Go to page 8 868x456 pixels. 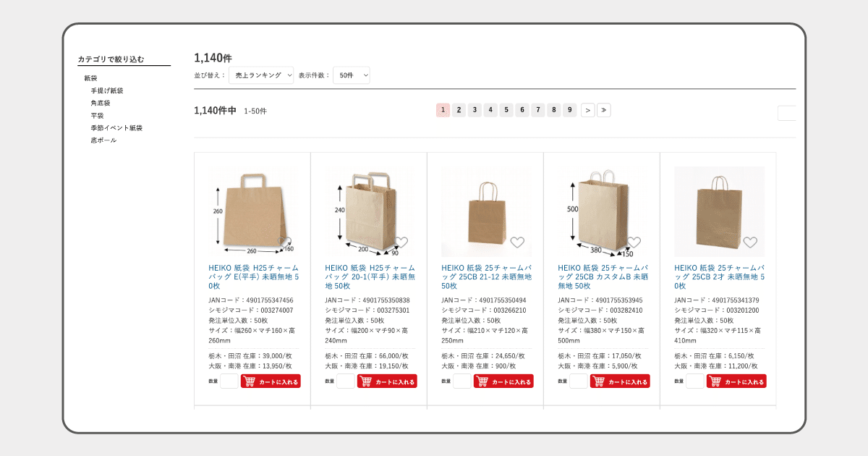pos(554,110)
